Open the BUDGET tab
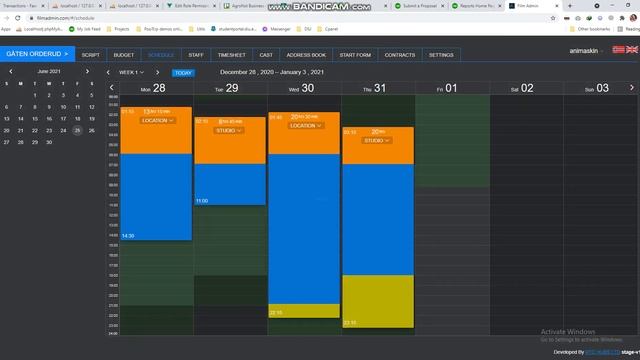 [124, 55]
